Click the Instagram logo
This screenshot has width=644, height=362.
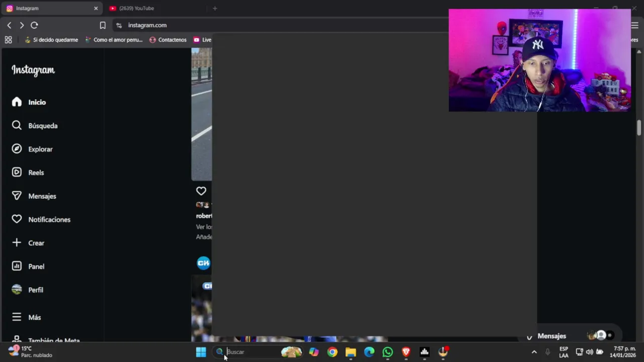(x=33, y=70)
